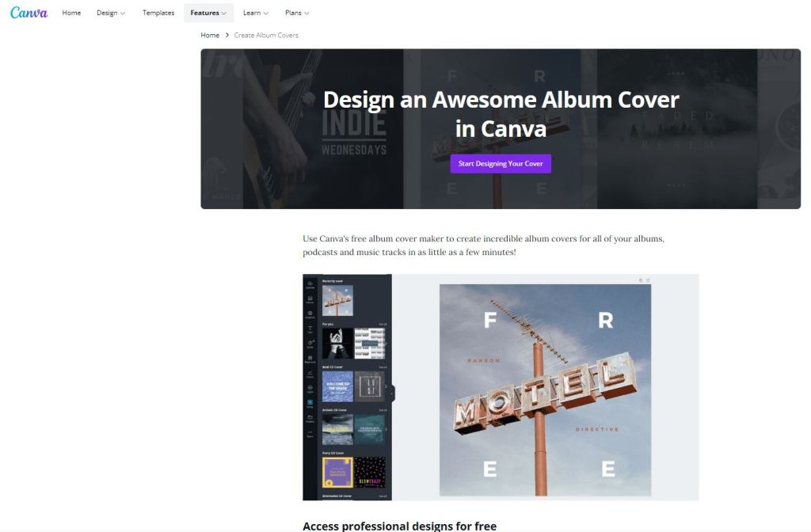Choose the blue Bold CD Cover thumbnail

pos(337,386)
